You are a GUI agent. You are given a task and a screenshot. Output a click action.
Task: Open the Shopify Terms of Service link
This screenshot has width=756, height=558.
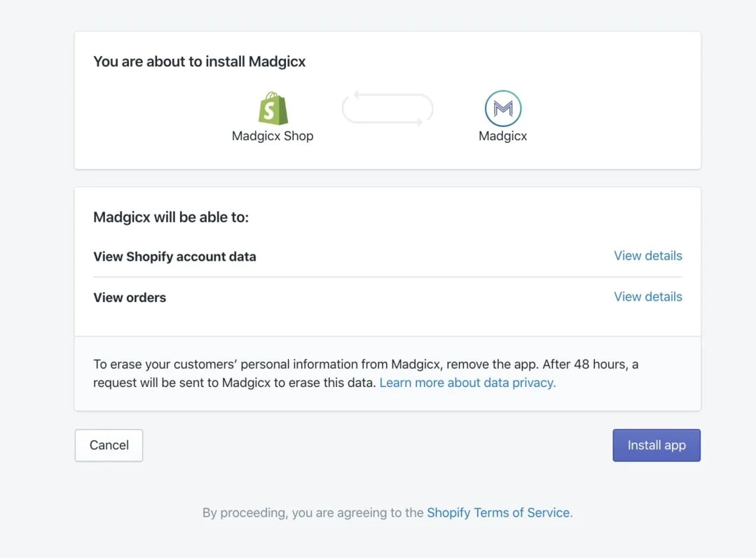498,512
